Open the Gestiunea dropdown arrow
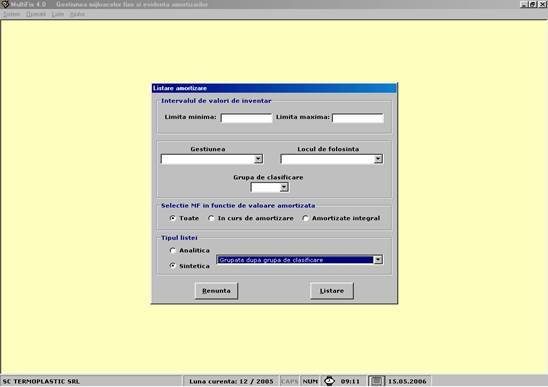548x387 pixels. [x=258, y=159]
